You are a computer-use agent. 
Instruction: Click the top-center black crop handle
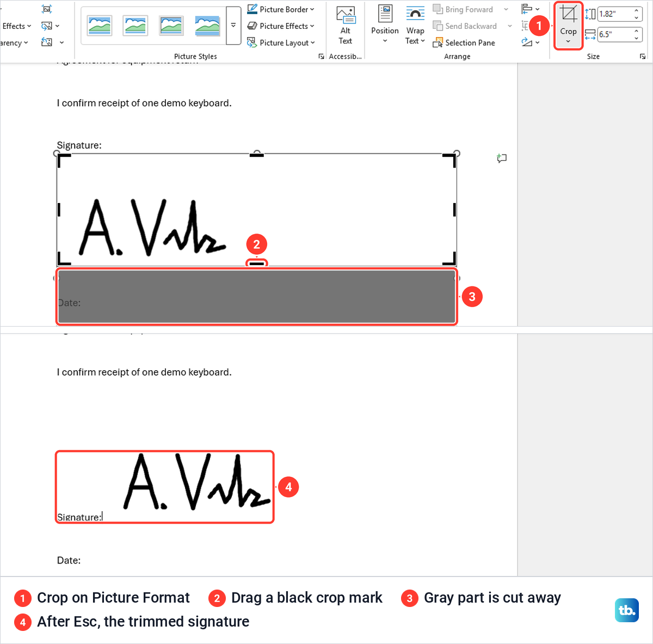click(x=257, y=156)
